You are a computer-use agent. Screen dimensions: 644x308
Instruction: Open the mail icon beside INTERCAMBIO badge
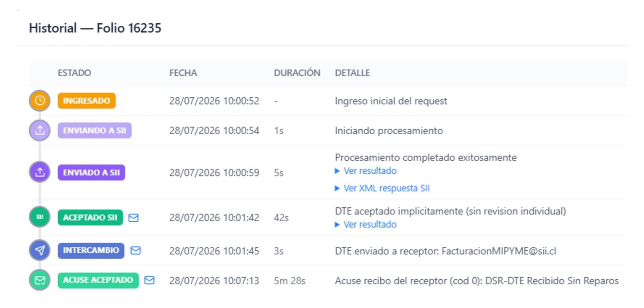[136, 250]
